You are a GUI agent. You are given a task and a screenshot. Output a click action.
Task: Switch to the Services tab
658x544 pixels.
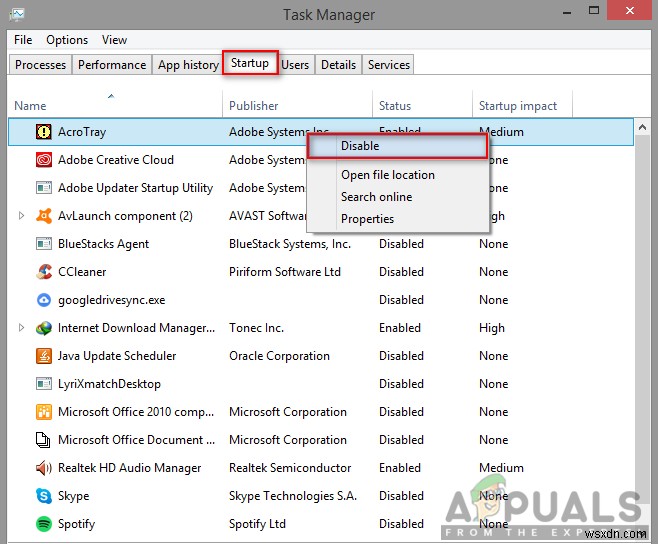[389, 65]
